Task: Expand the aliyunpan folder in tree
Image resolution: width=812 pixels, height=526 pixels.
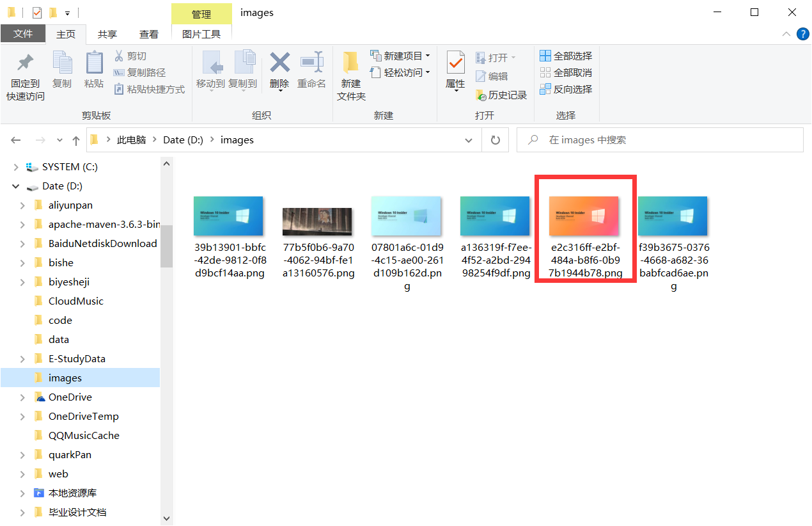Action: click(x=22, y=205)
